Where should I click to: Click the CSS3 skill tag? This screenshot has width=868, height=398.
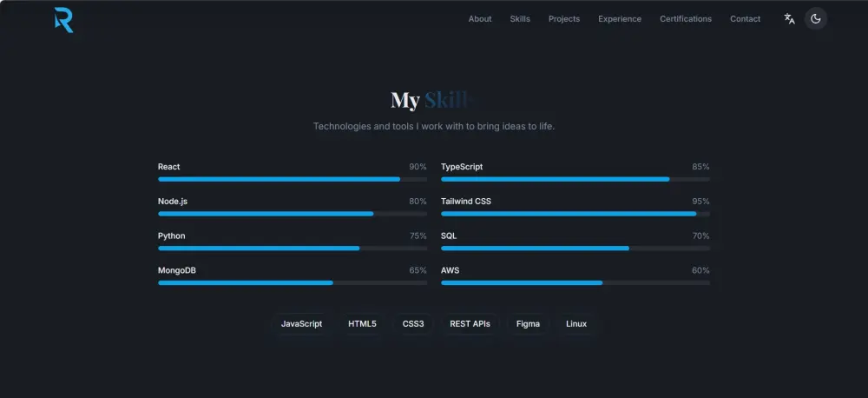coord(413,324)
